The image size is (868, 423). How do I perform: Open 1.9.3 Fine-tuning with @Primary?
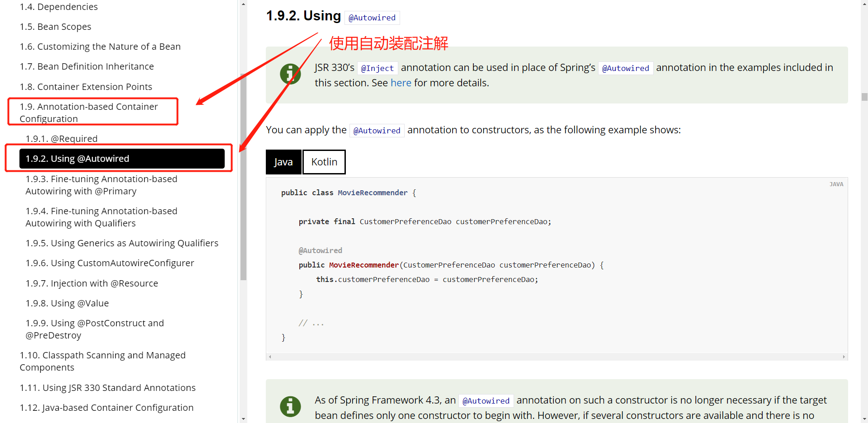tap(101, 185)
